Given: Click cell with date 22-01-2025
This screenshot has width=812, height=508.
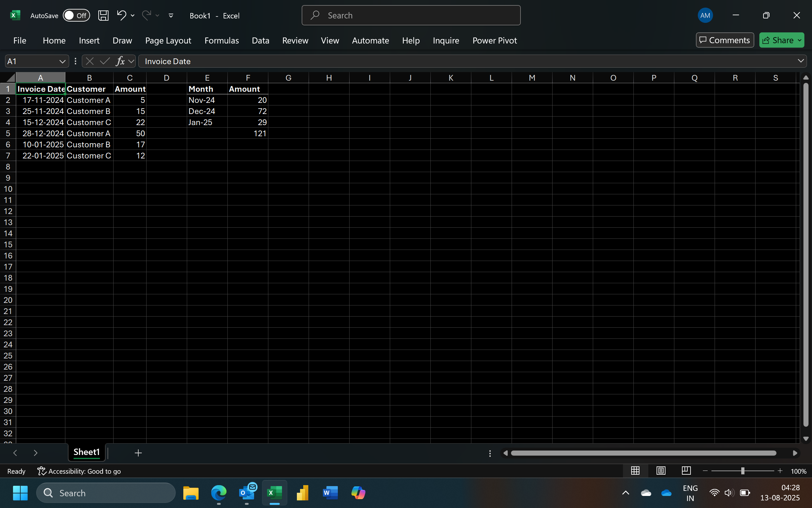Looking at the screenshot, I should point(41,156).
